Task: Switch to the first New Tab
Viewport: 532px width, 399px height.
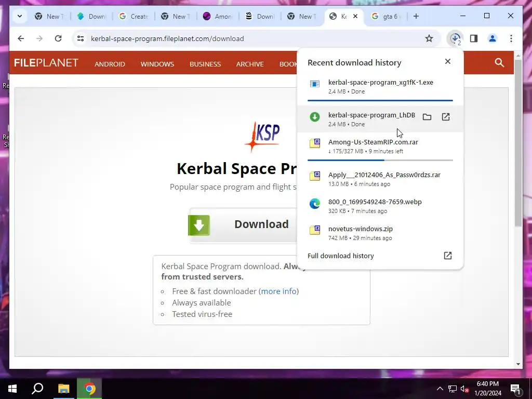Action: pos(49,16)
